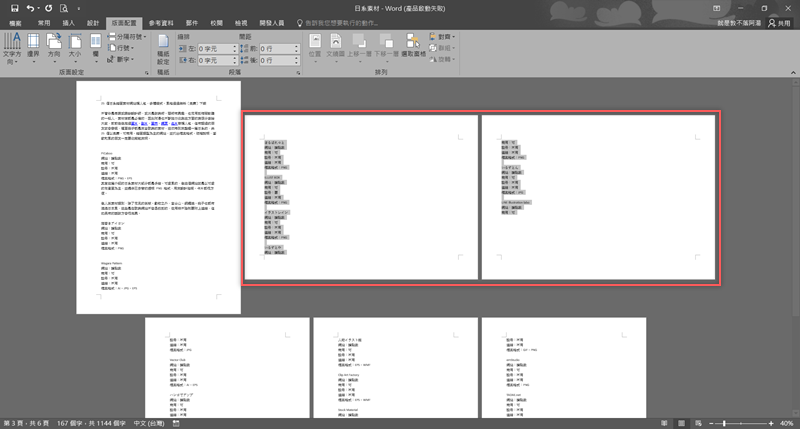Open the 段落 paragraph dialog launcher
800x429 pixels.
pos(298,73)
